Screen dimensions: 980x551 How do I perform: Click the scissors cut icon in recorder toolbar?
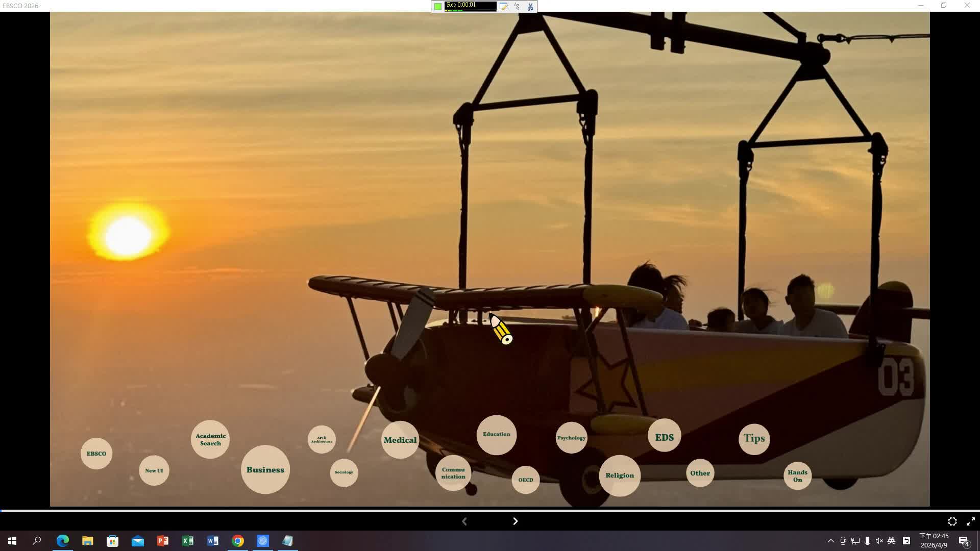click(530, 7)
